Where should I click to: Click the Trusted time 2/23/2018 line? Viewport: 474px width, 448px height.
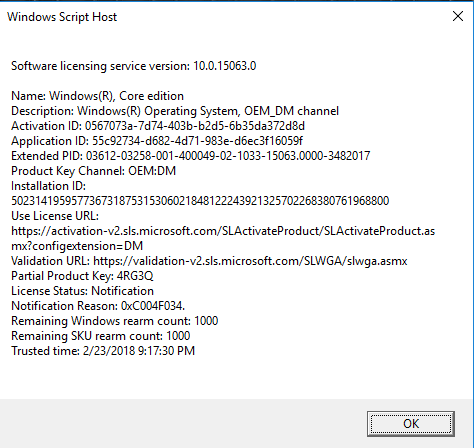point(103,351)
